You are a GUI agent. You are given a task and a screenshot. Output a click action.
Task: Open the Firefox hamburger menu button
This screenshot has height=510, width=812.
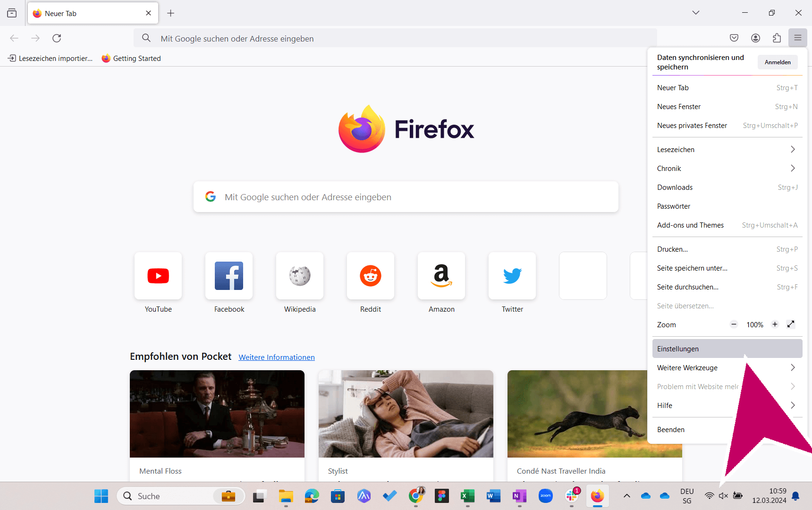coord(797,38)
